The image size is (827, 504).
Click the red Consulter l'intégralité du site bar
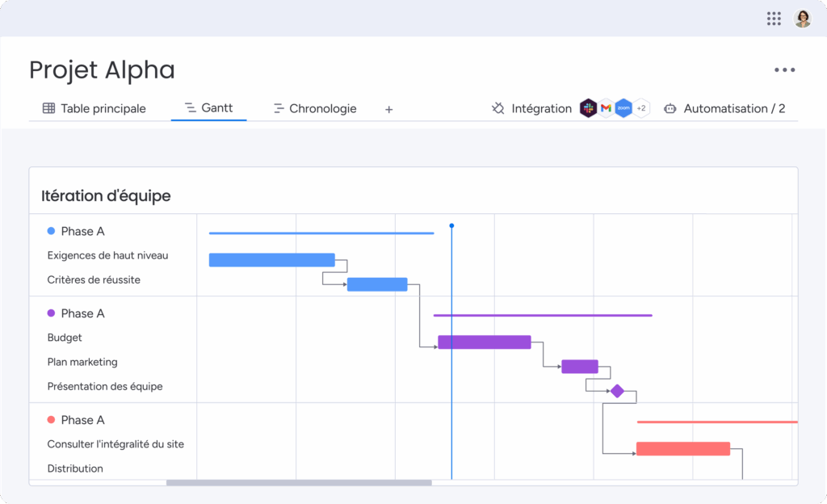[683, 448]
